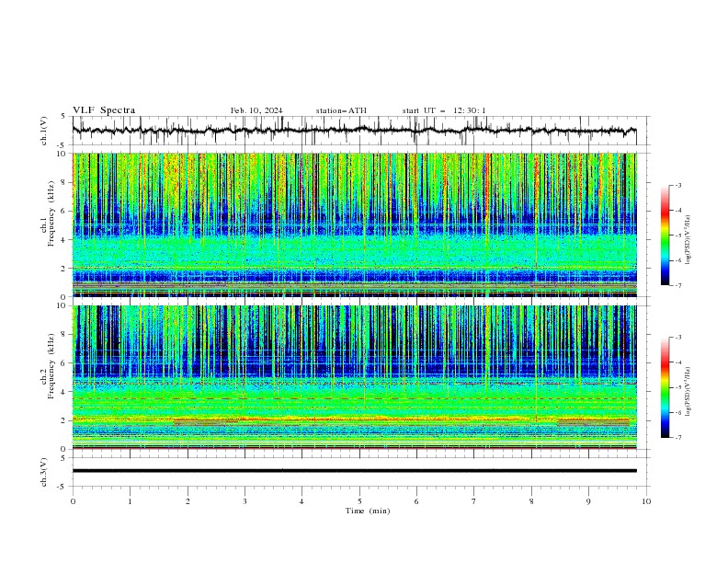Click inside the ch.1 spectrogram panel

pyautogui.click(x=354, y=224)
